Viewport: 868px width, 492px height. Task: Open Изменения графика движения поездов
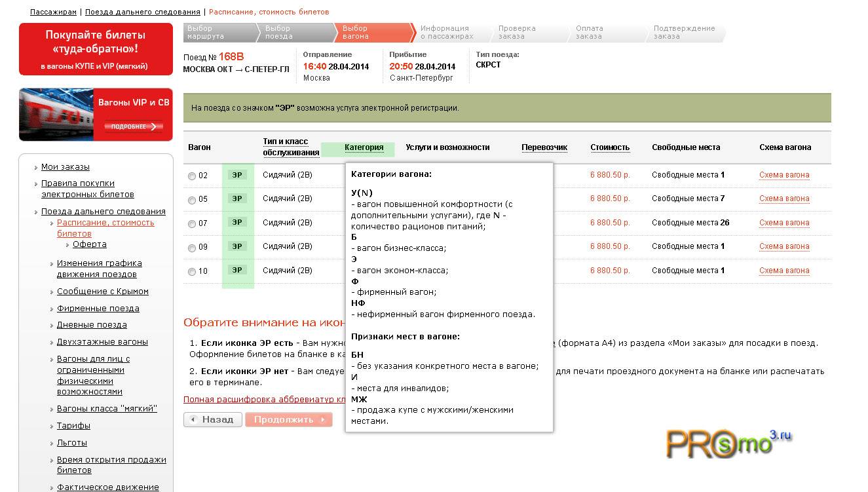click(x=100, y=269)
